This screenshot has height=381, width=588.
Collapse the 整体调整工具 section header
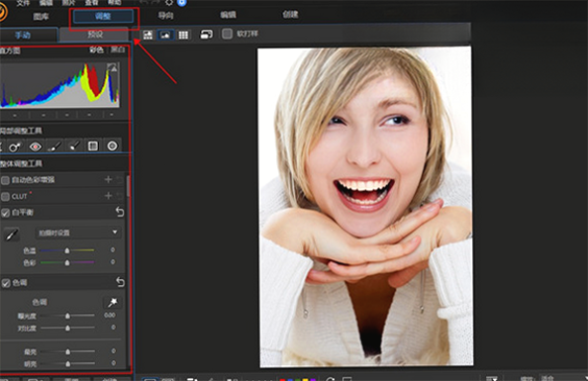point(21,163)
